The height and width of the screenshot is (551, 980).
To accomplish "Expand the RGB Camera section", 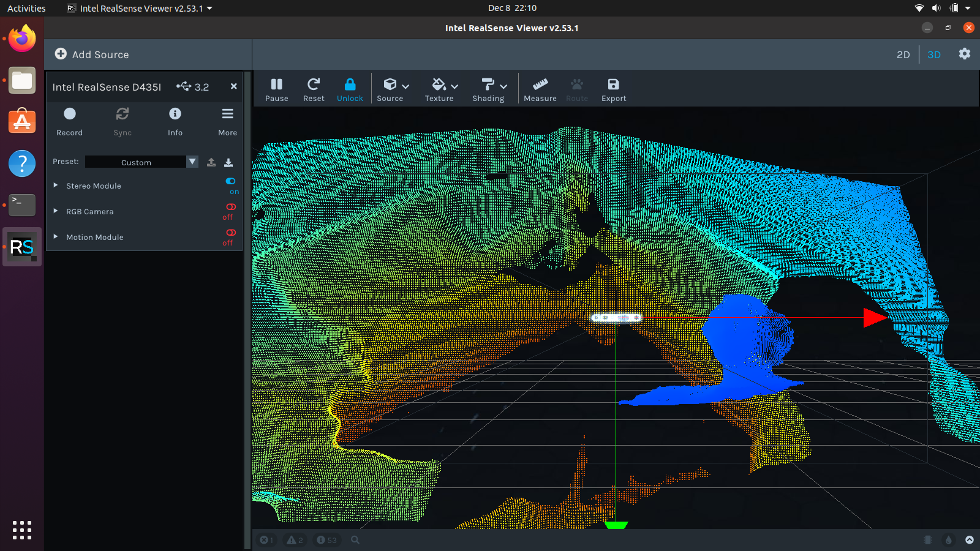I will [56, 211].
